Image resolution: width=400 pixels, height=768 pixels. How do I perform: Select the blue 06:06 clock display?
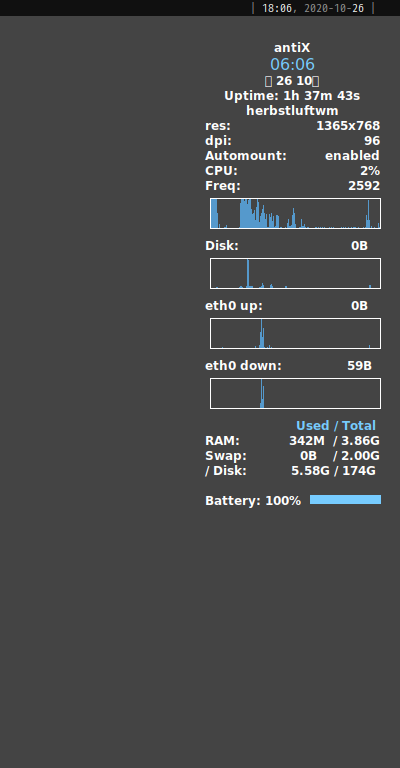pyautogui.click(x=292, y=64)
